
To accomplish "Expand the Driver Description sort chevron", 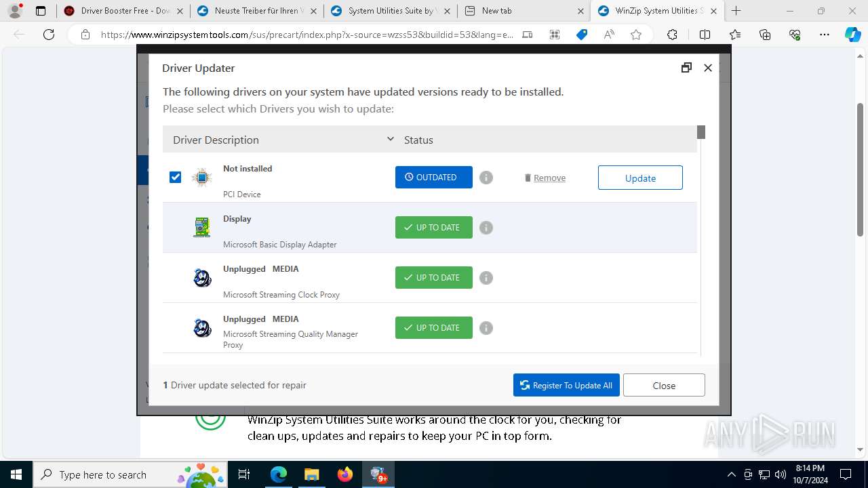I will 391,139.
